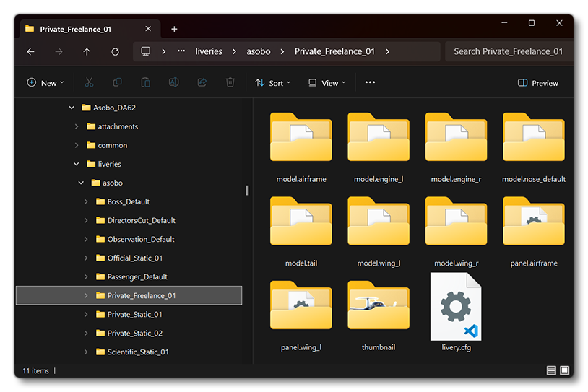Select the livery.cfg file
The width and height of the screenshot is (588, 392).
(456, 312)
